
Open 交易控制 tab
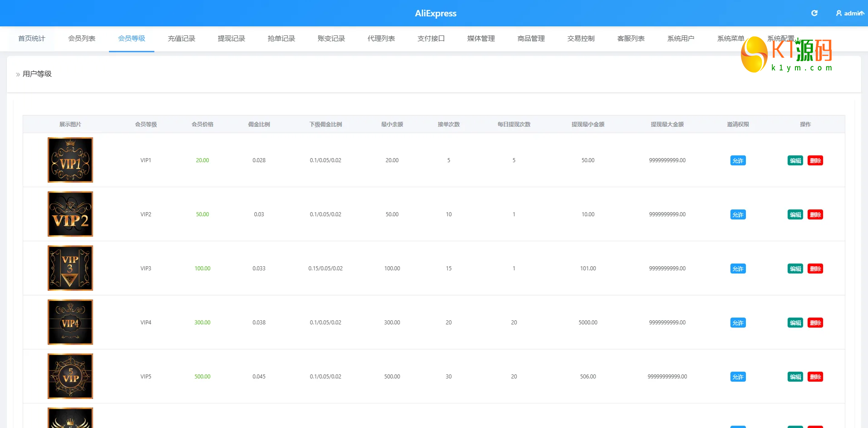pos(581,39)
